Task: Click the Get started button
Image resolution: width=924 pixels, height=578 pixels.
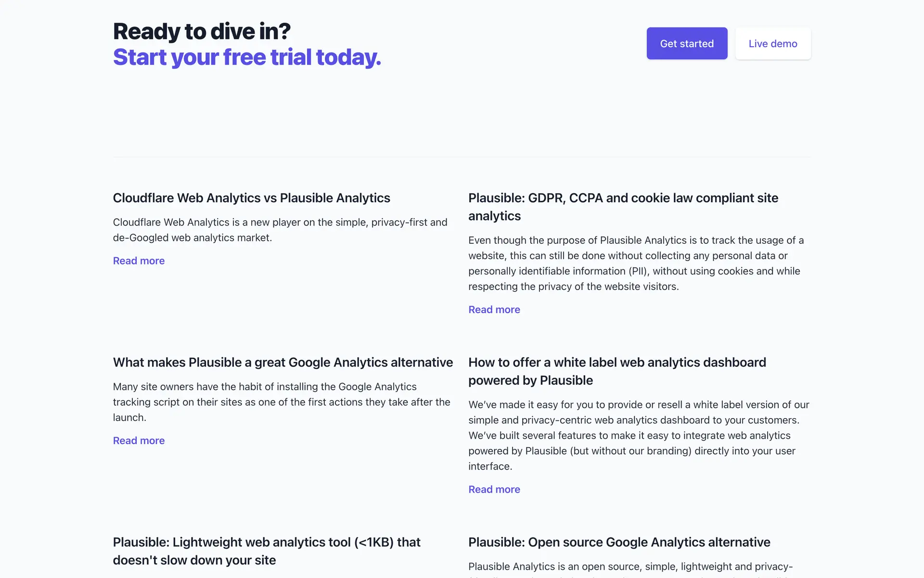Action: click(x=687, y=43)
